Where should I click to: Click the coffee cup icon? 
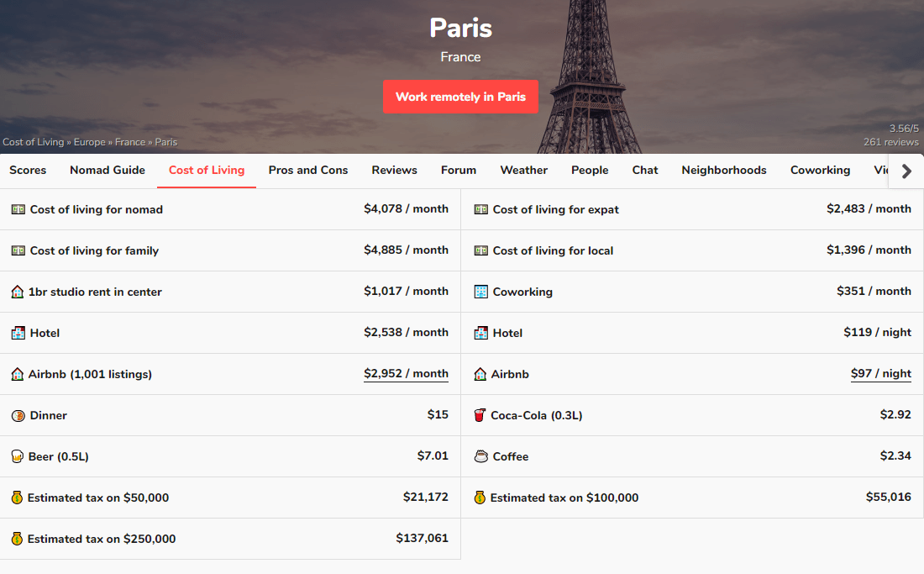coord(480,456)
